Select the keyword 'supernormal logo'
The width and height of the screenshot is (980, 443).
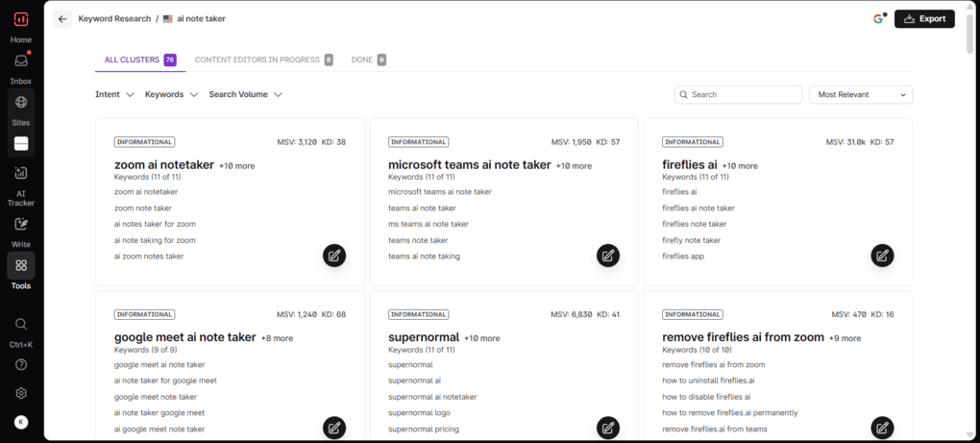pos(419,413)
